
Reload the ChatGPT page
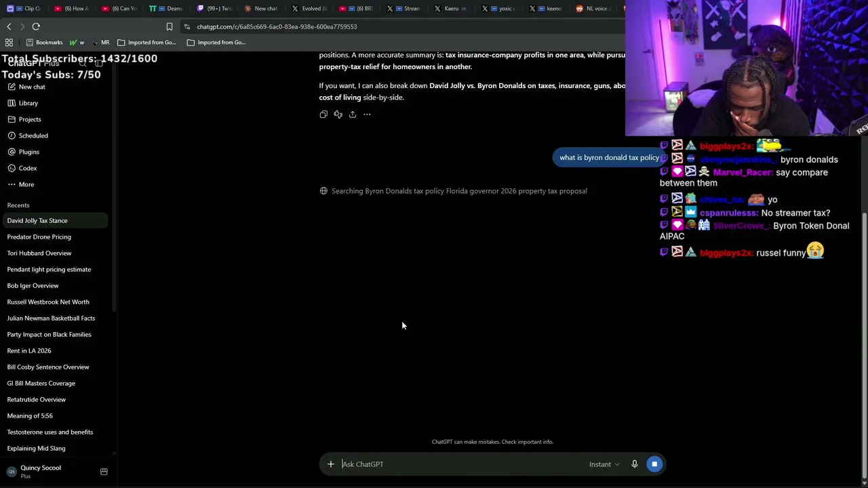pos(36,26)
